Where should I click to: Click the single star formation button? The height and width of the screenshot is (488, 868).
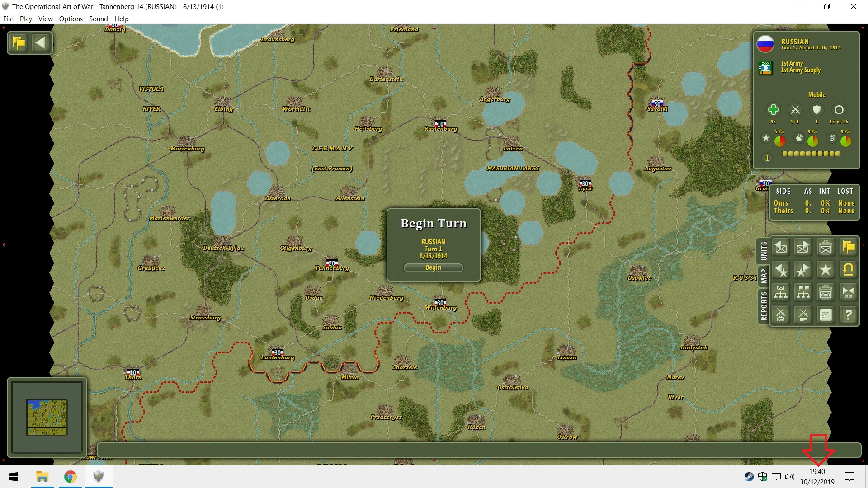click(x=826, y=270)
